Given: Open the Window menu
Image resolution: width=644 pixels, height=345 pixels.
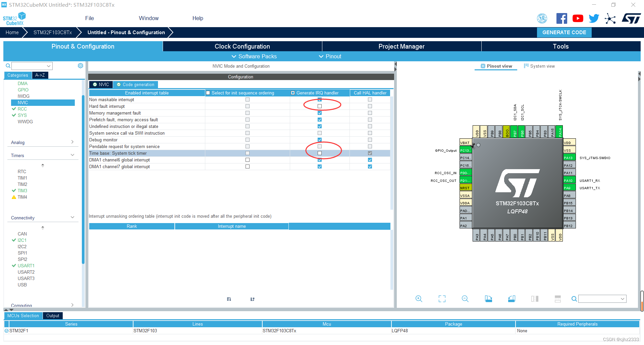Looking at the screenshot, I should 149,18.
